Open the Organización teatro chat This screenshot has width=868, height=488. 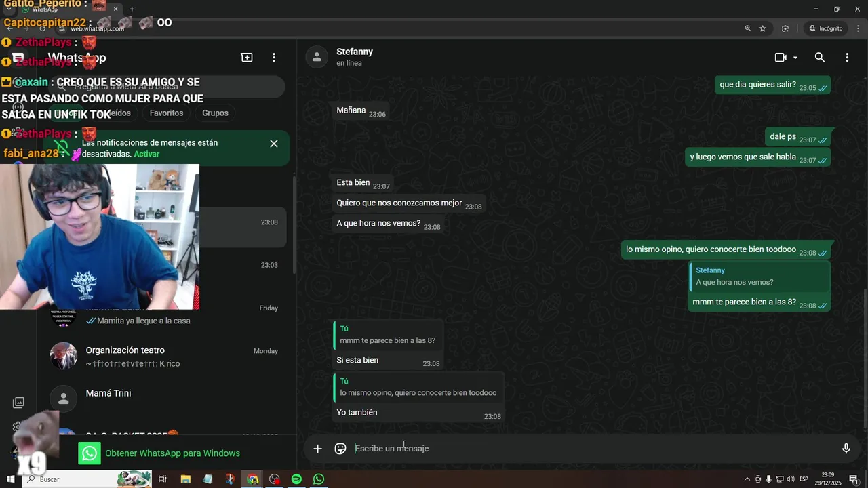pos(165,357)
